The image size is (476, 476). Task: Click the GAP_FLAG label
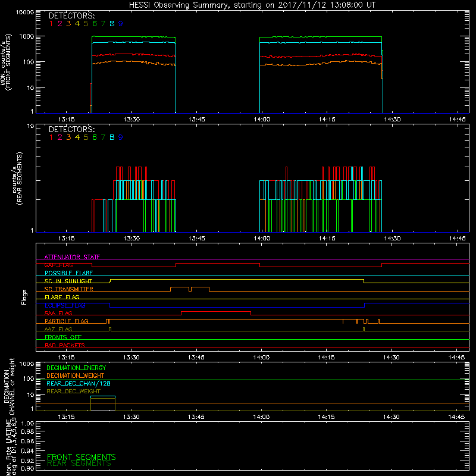[x=58, y=265]
